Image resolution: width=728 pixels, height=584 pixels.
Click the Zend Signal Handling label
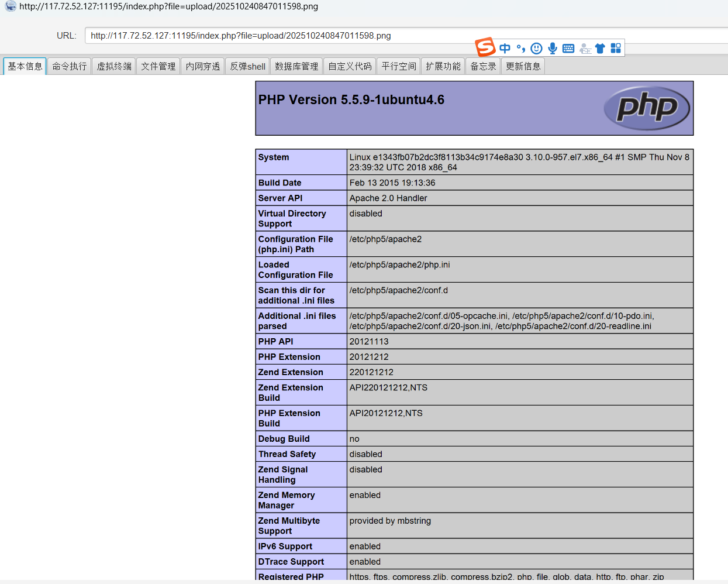(x=283, y=475)
